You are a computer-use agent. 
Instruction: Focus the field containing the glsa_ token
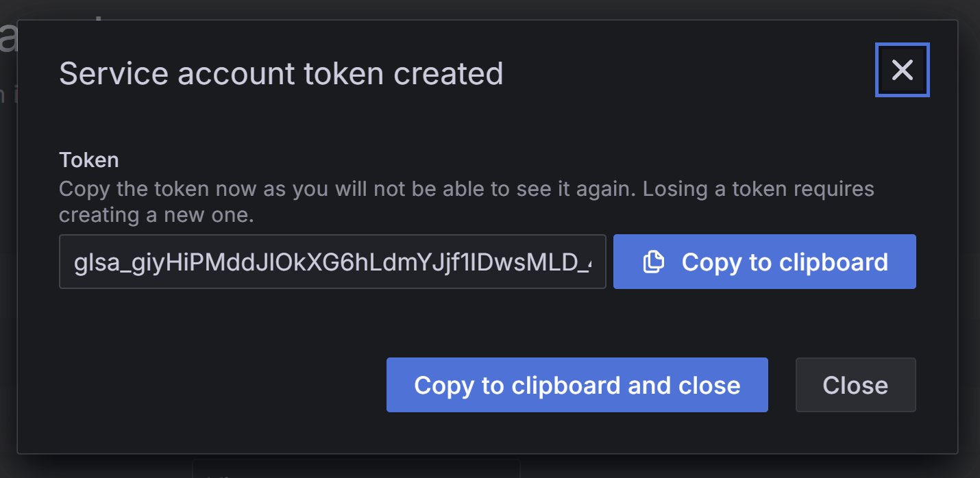pyautogui.click(x=332, y=262)
